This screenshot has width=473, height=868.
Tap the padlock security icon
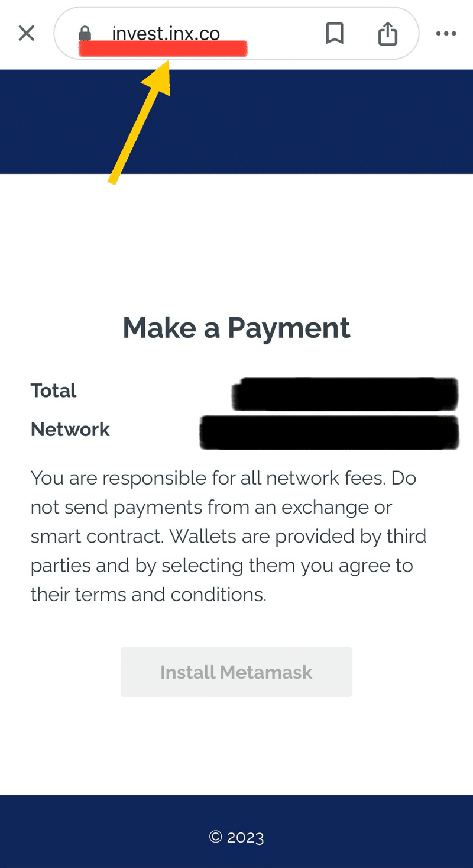(85, 33)
